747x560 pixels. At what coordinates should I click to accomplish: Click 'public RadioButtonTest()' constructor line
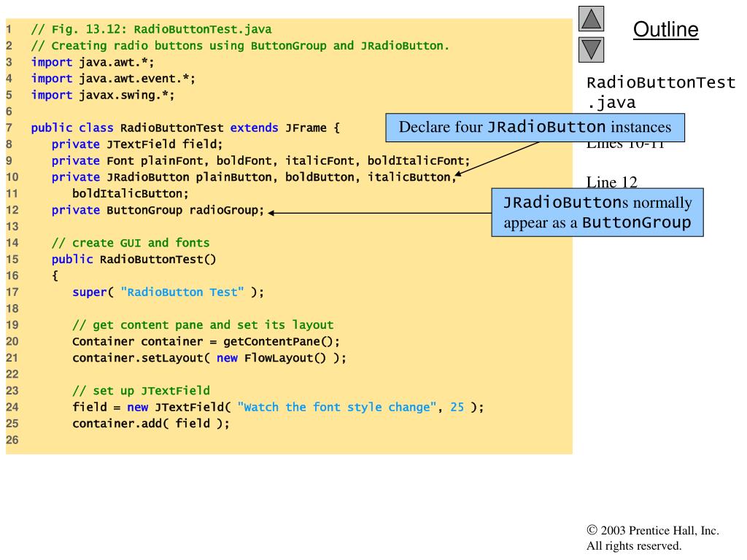coord(134,259)
